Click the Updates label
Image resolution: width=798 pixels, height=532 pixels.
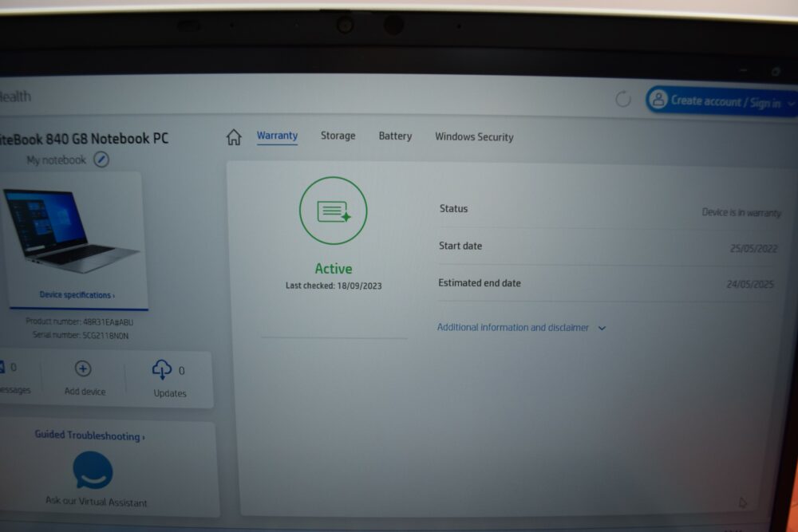170,393
